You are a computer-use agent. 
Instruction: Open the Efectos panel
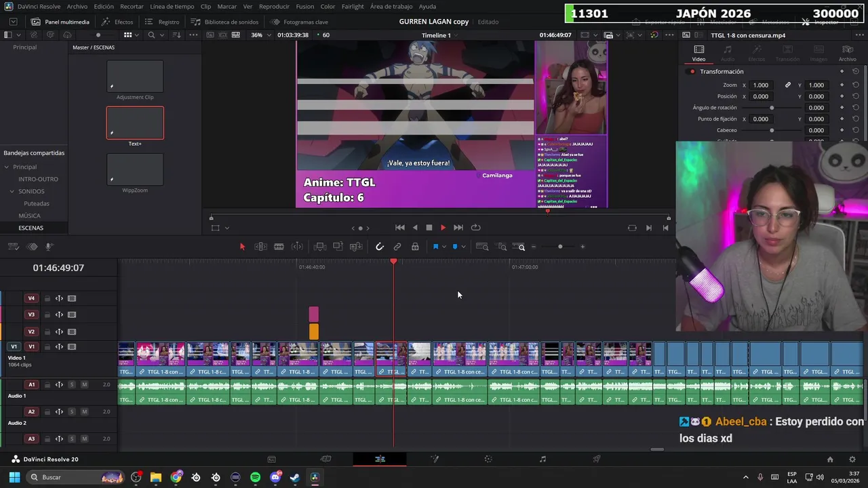(117, 22)
